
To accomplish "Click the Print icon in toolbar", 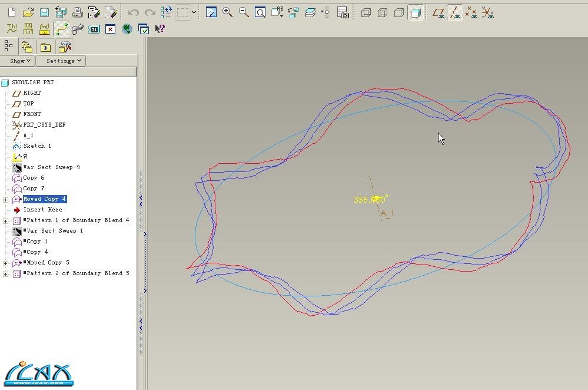I will [77, 12].
